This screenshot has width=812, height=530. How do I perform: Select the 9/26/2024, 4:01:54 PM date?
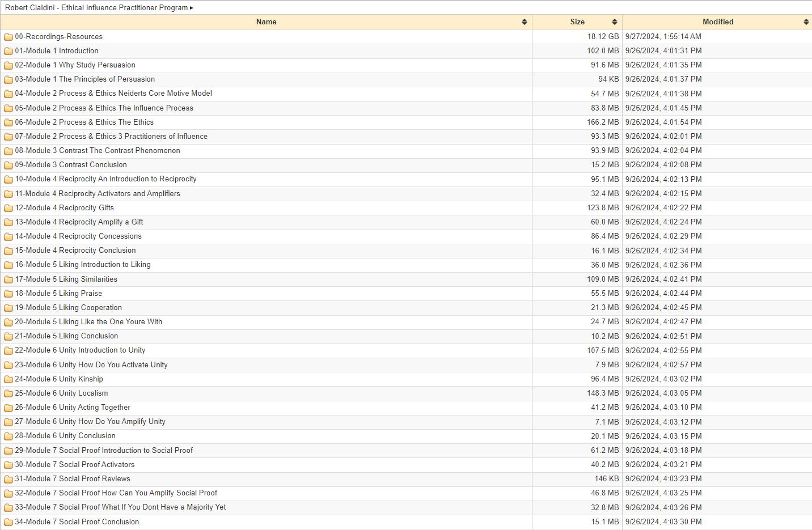663,122
